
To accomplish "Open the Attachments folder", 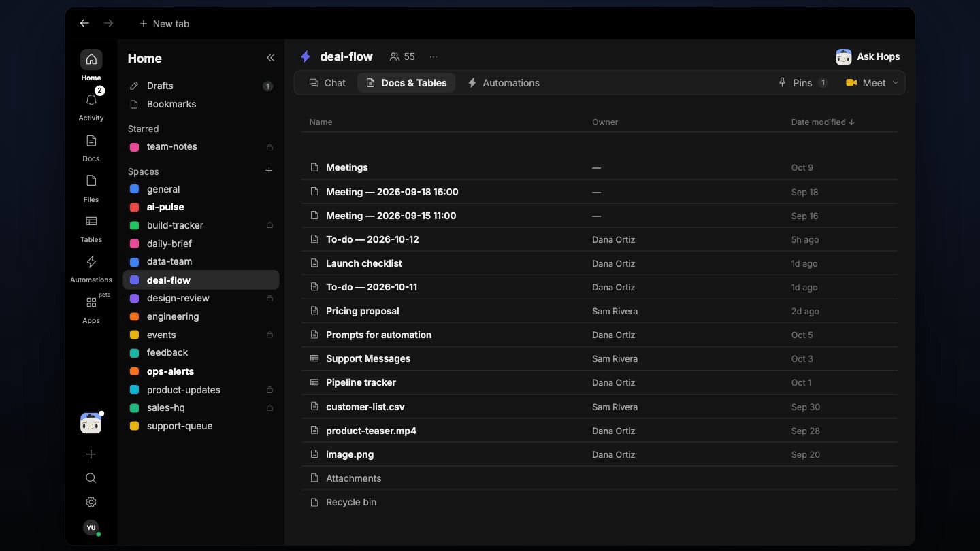I will click(x=600, y=478).
